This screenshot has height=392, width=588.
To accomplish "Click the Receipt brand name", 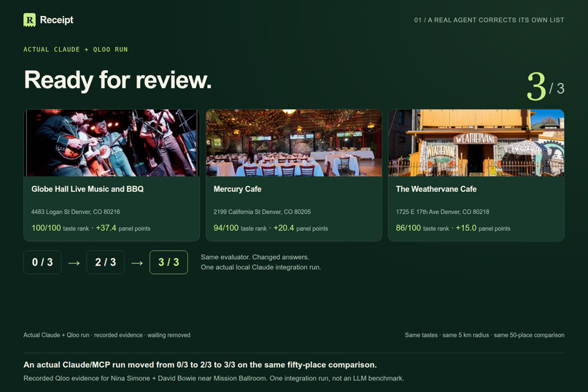I will [57, 20].
